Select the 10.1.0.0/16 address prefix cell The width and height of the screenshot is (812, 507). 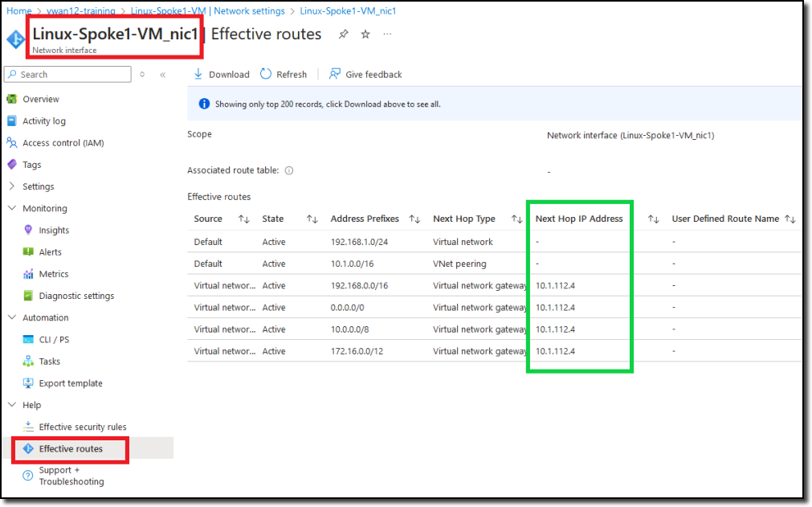tap(352, 264)
